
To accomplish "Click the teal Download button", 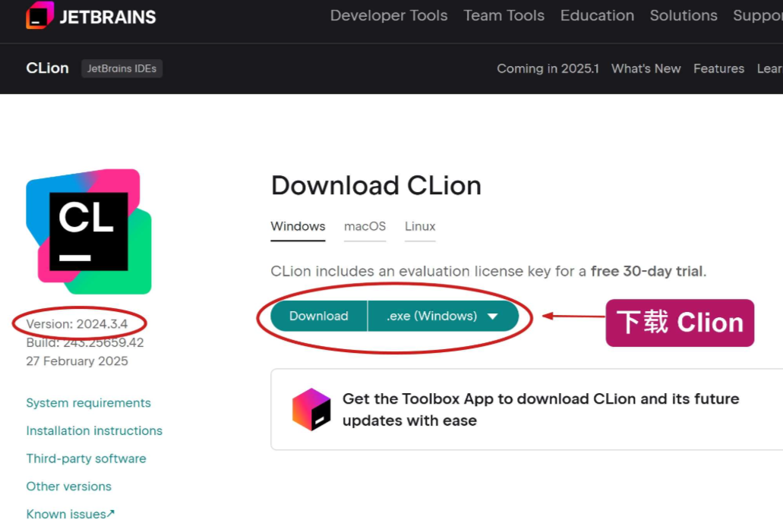I will click(x=319, y=316).
